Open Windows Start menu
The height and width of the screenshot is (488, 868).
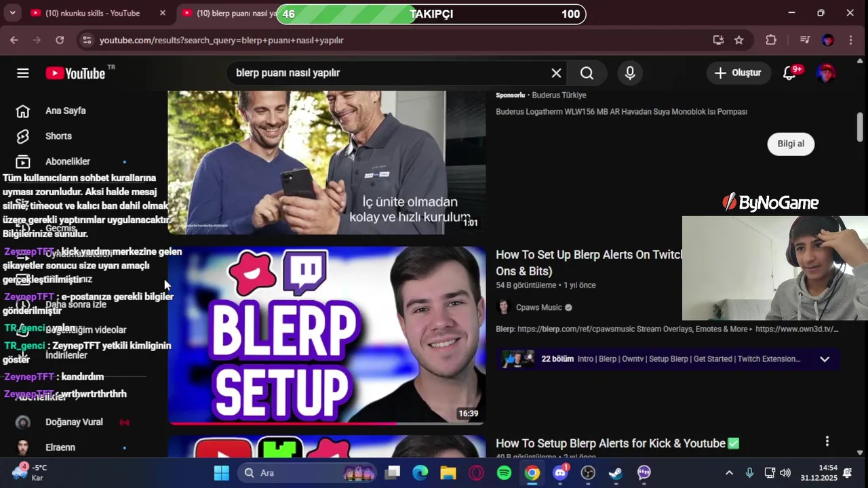(x=222, y=472)
